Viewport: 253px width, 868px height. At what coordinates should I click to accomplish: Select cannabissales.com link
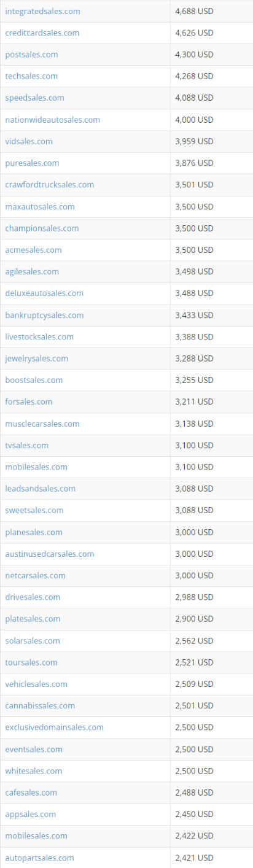[x=40, y=706]
